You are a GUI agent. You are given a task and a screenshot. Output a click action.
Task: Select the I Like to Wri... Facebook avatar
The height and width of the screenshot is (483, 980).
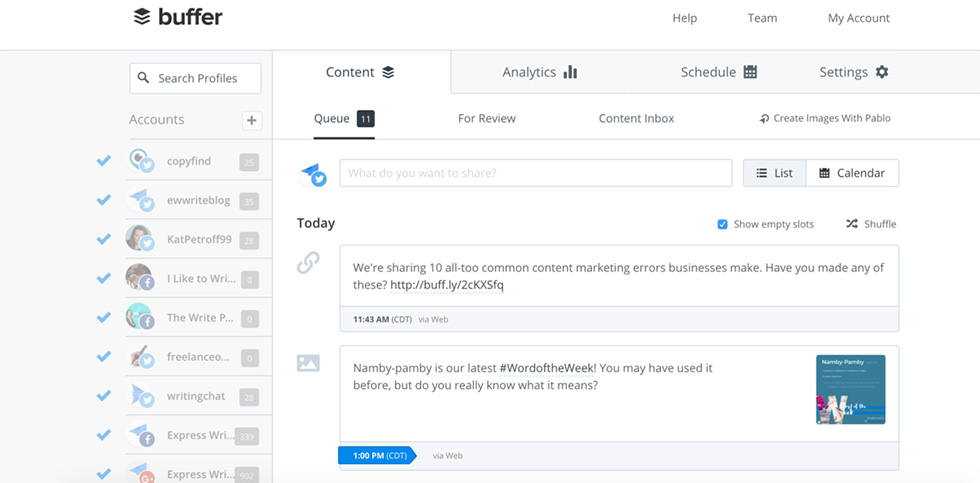(x=141, y=278)
